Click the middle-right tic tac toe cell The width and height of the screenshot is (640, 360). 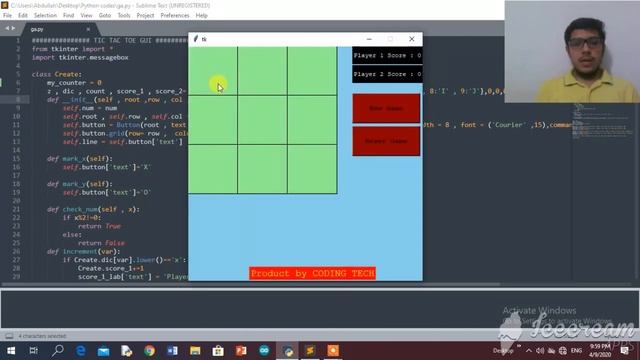[x=312, y=120]
